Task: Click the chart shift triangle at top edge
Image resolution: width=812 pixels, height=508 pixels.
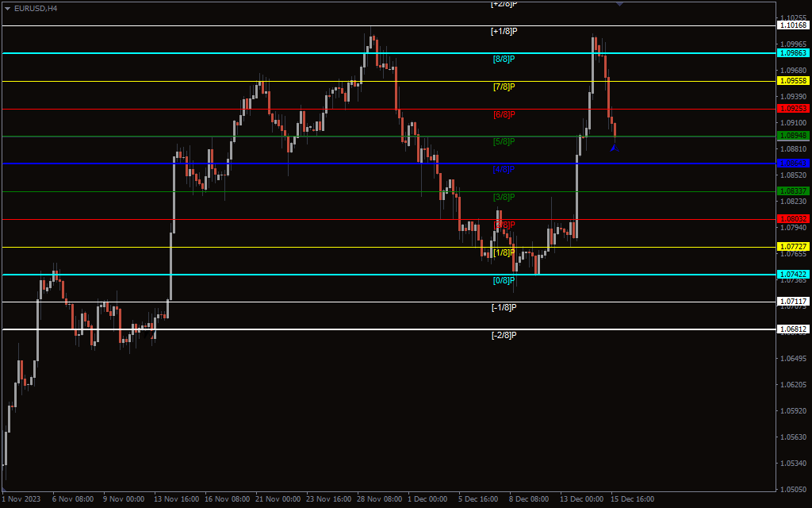Action: 619,4
